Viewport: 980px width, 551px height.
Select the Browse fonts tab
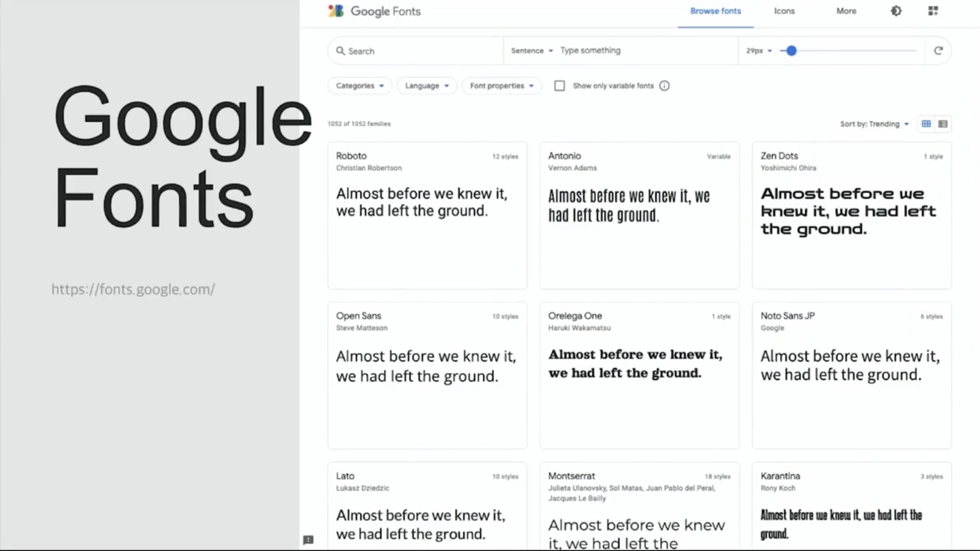click(x=715, y=11)
